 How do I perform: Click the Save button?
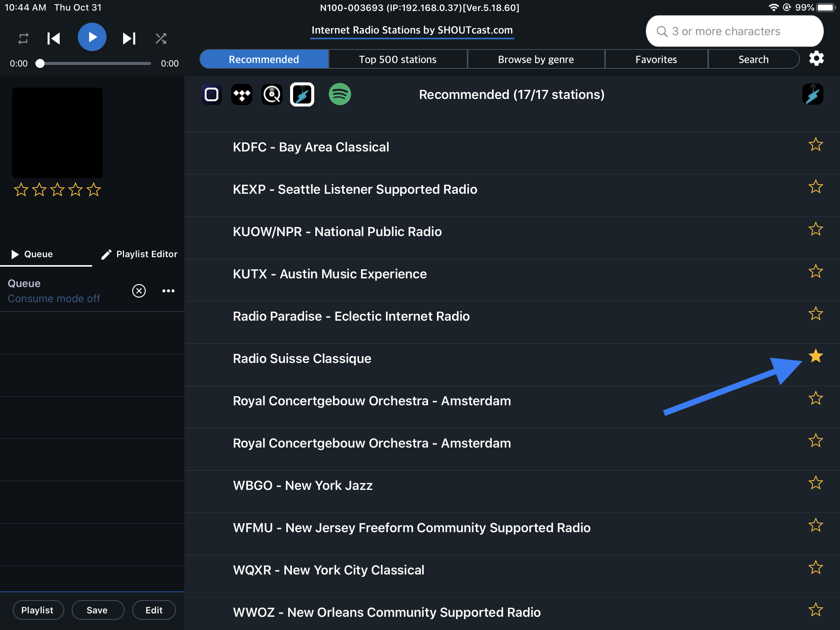(x=97, y=610)
